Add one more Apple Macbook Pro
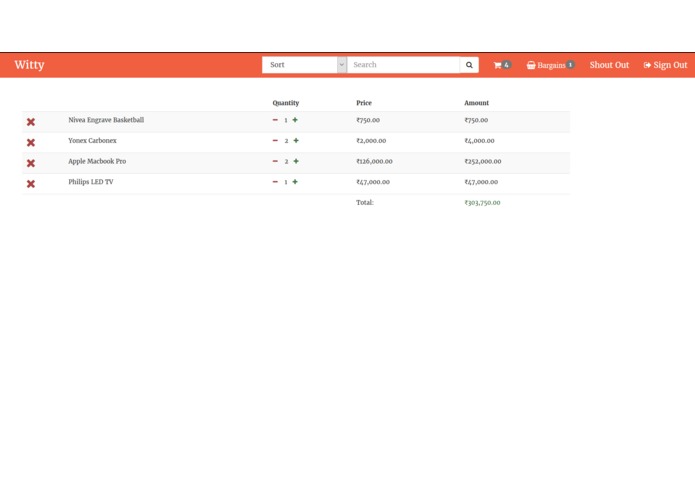Screen dimensions: 695x494 click(x=296, y=161)
